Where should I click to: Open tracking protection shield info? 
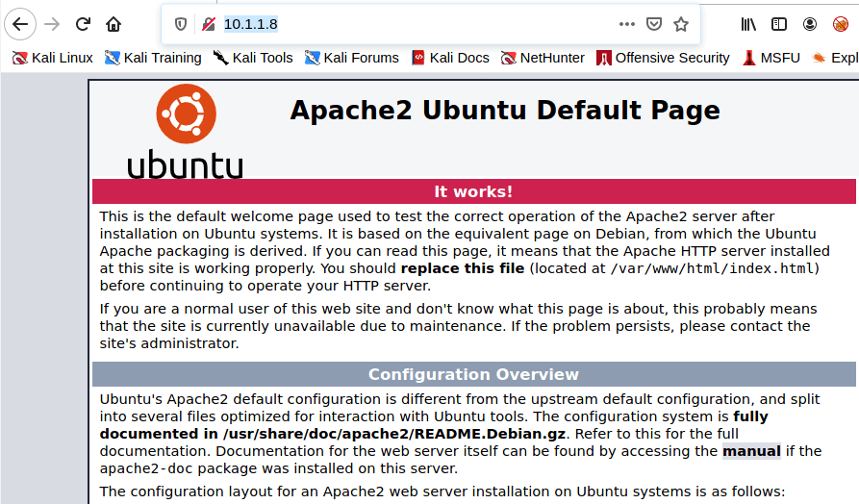pos(180,24)
